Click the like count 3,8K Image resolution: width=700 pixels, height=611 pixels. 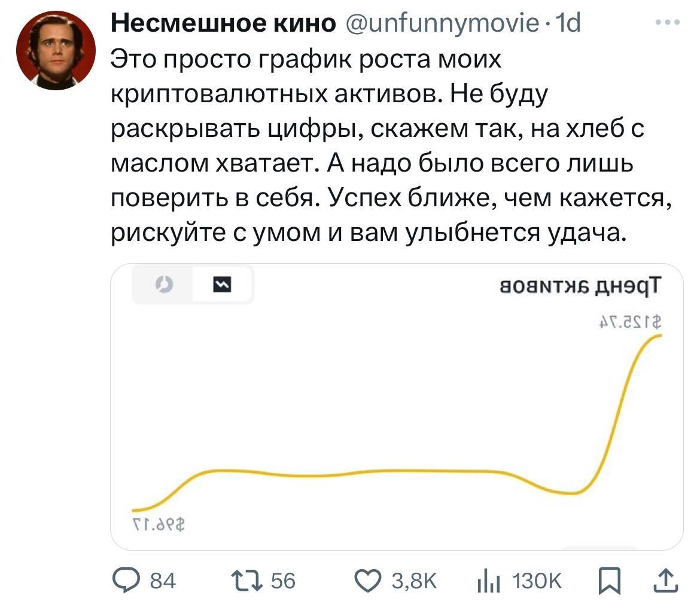[414, 581]
